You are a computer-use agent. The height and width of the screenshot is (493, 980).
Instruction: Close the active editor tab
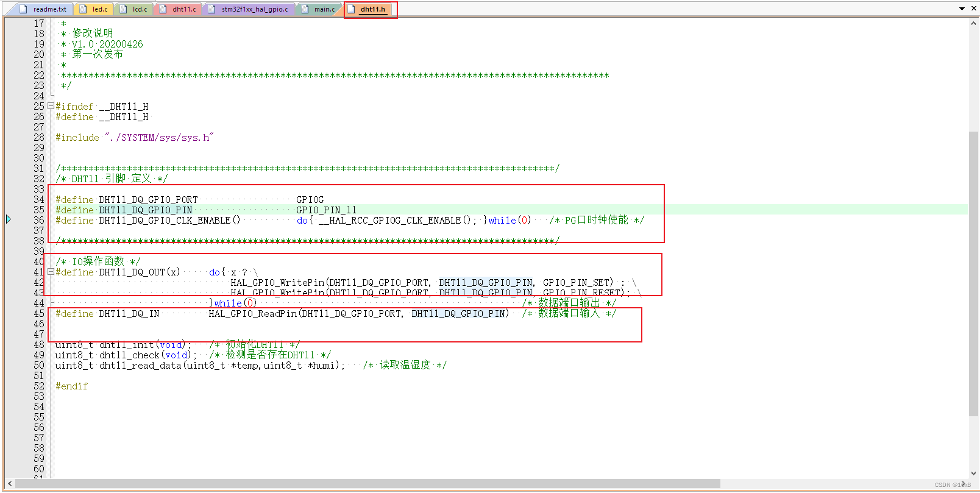click(x=973, y=9)
